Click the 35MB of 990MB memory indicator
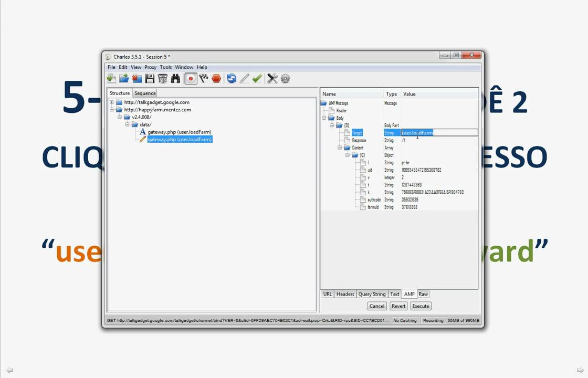 click(x=463, y=320)
